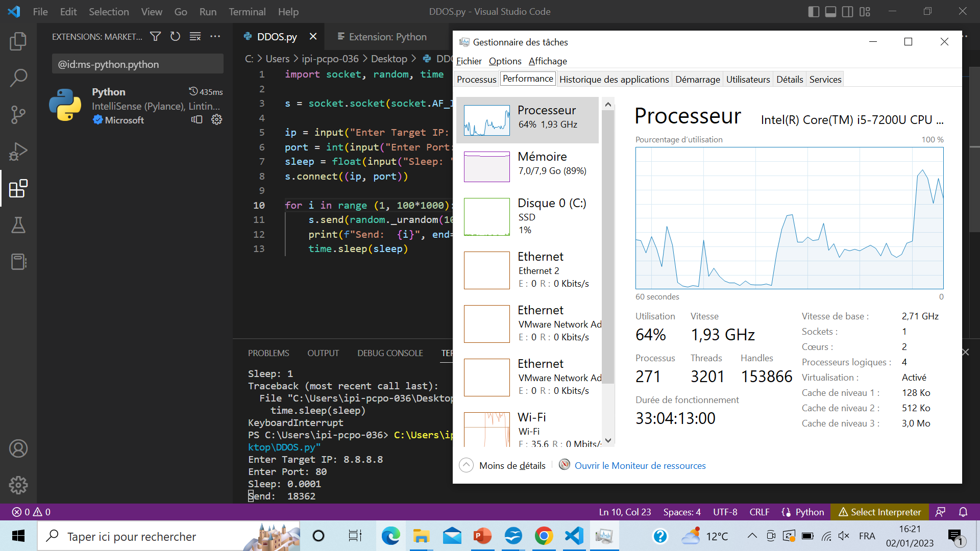This screenshot has width=980, height=551.
Task: Open Microsoft Edge from the taskbar
Action: coord(391,536)
